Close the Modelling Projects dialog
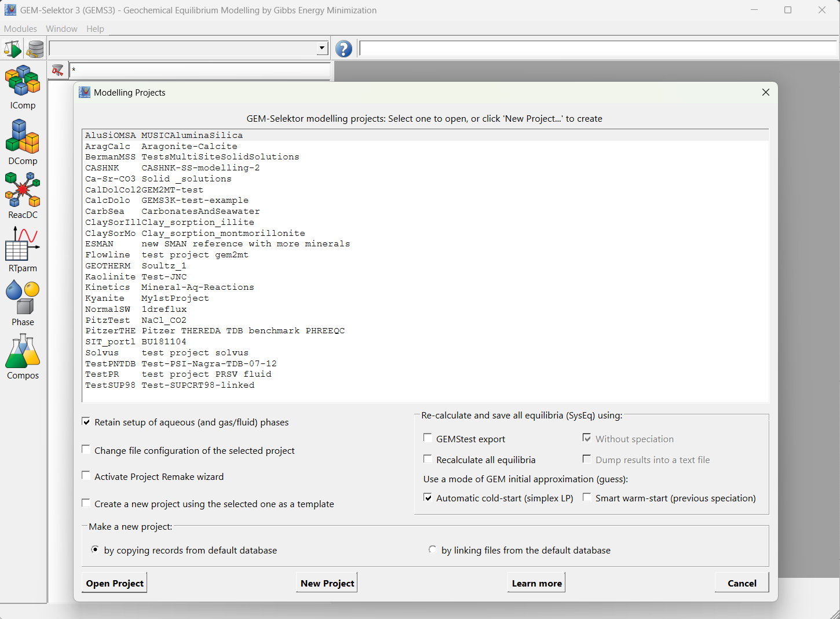This screenshot has width=840, height=619. click(766, 92)
